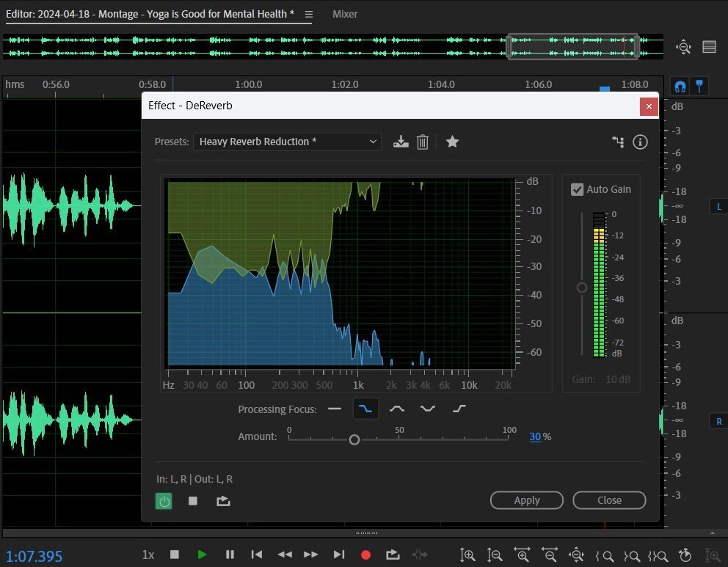Zoom in time icon
The width and height of the screenshot is (728, 567).
(522, 555)
